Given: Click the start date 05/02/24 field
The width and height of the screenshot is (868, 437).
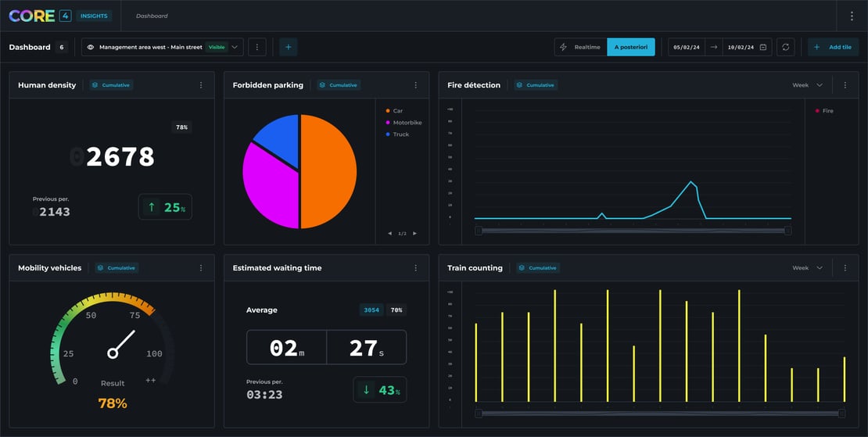Looking at the screenshot, I should (687, 47).
